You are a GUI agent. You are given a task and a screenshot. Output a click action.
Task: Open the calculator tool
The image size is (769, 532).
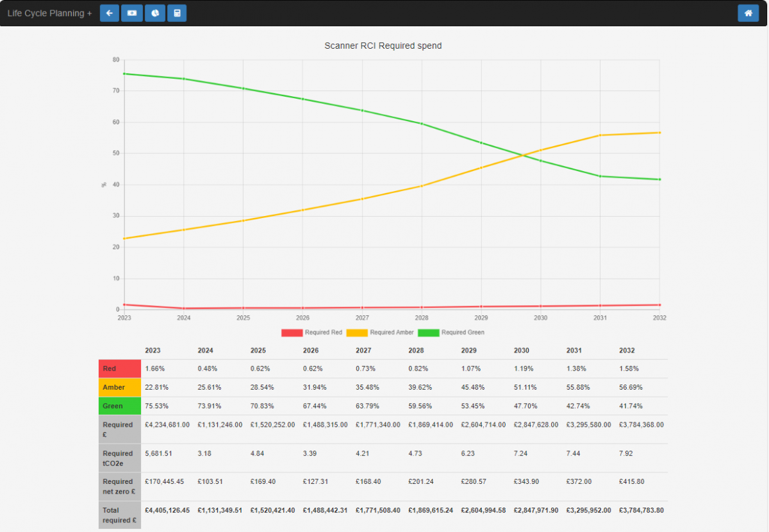177,13
